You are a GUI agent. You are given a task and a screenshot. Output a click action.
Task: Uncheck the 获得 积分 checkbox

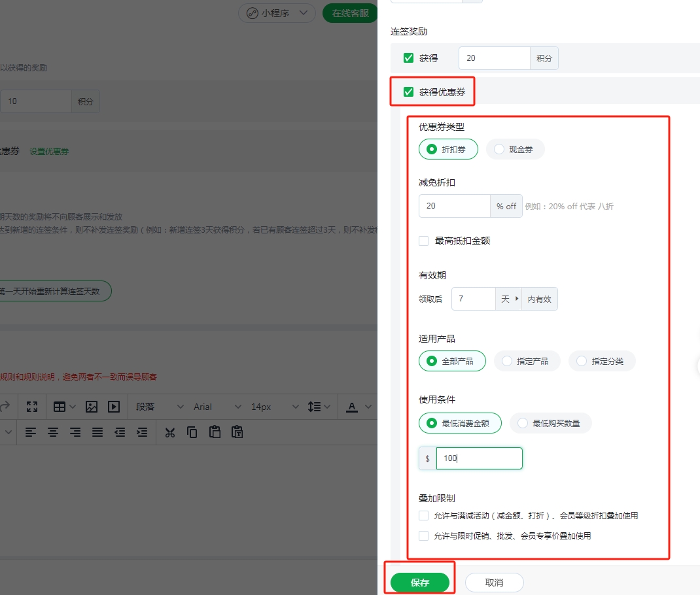click(x=408, y=58)
